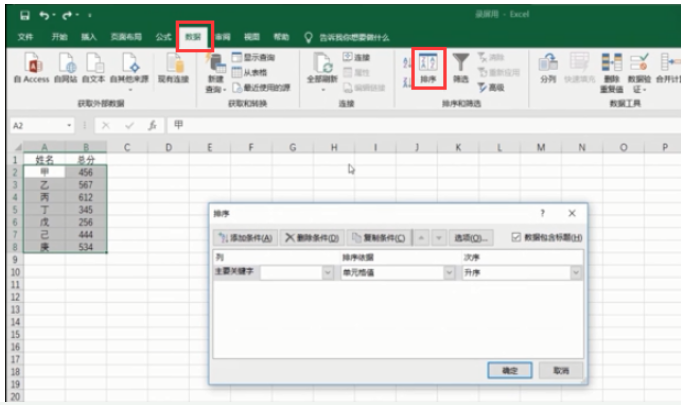Click 添加条件(A) add level button
The height and width of the screenshot is (405, 681).
(x=245, y=238)
